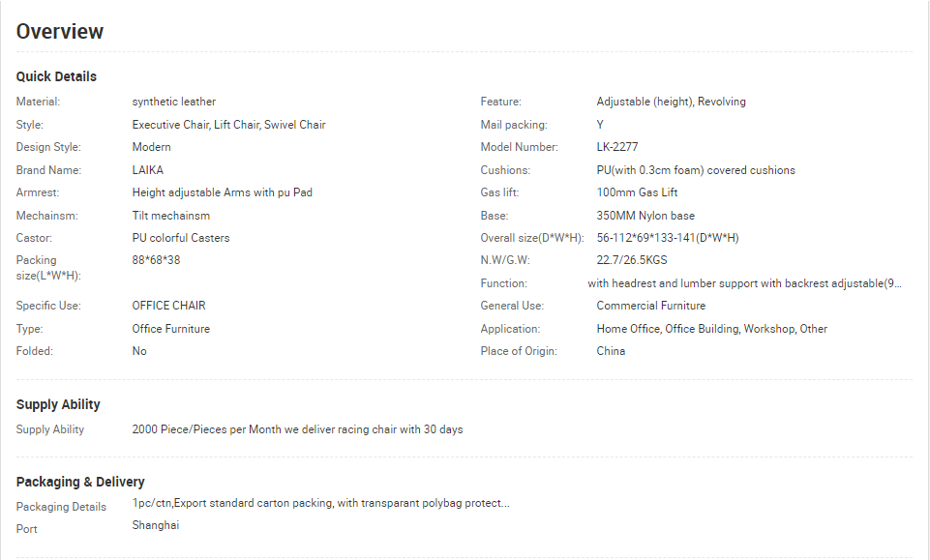
Task: Click the Supply Ability heading
Action: [x=58, y=404]
